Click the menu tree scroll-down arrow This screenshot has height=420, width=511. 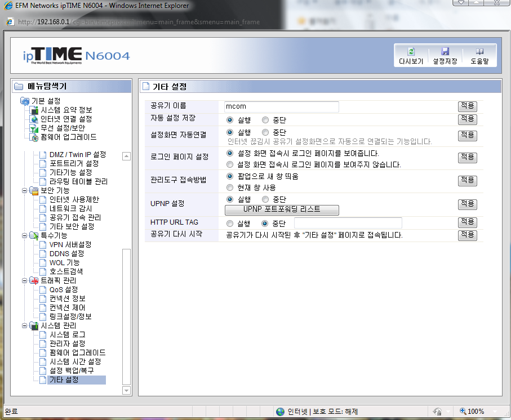tap(126, 390)
